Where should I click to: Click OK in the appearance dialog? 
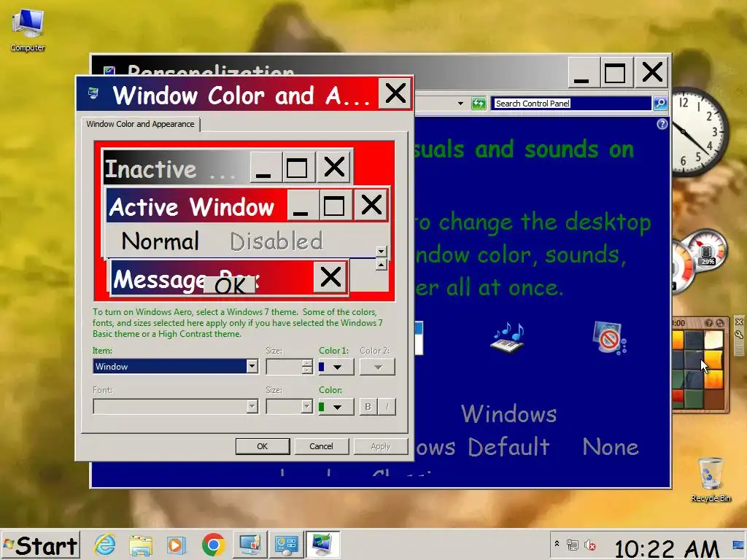pyautogui.click(x=263, y=446)
